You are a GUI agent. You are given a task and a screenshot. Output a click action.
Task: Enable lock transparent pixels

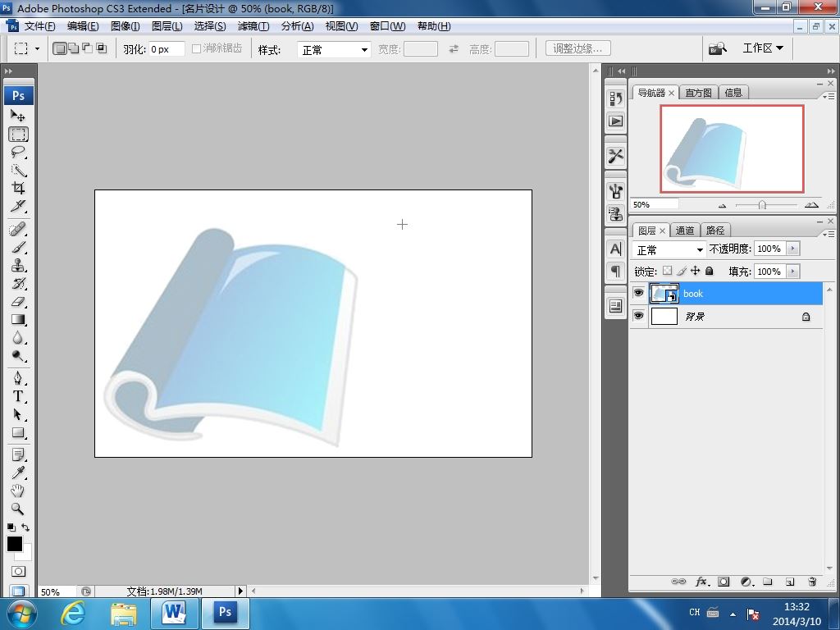tap(667, 271)
